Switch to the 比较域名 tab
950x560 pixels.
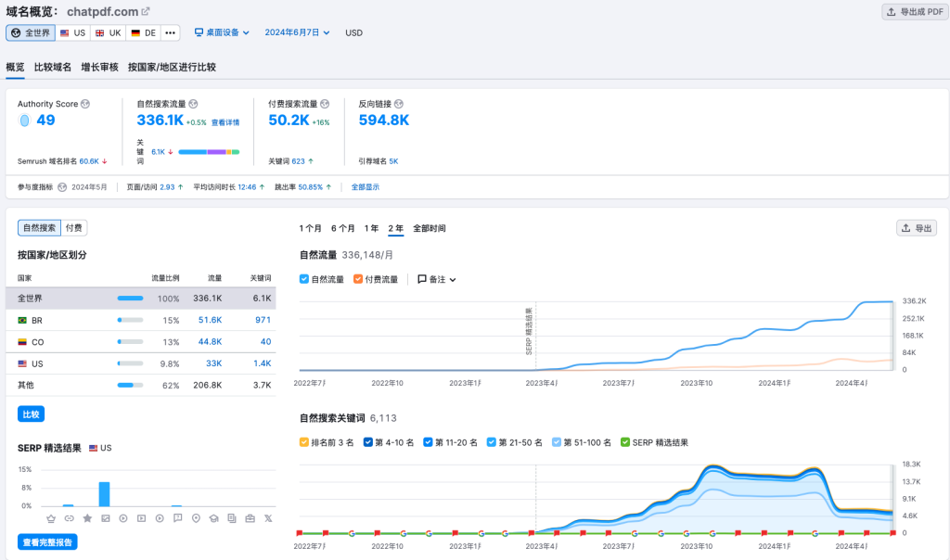[53, 67]
